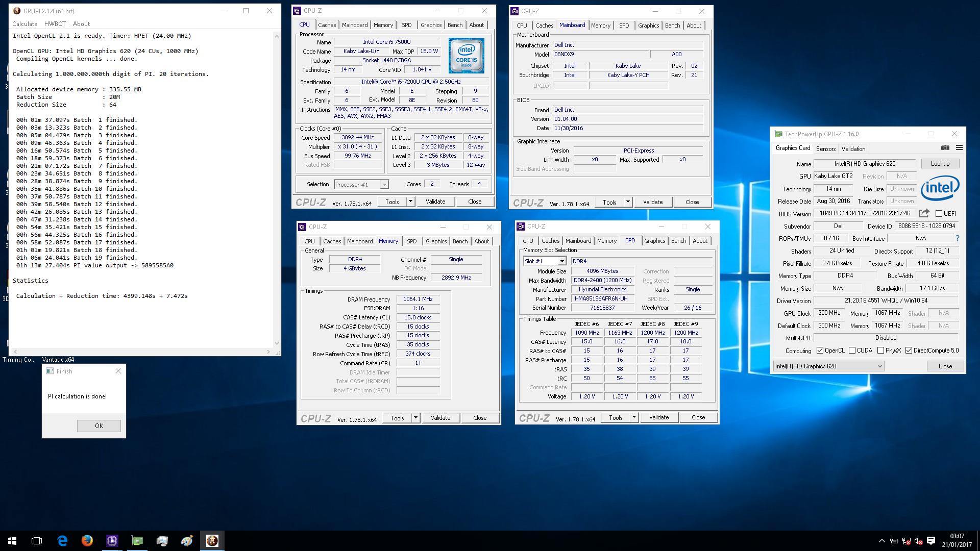Click the taskbar clock showing 03:07

coord(957,541)
